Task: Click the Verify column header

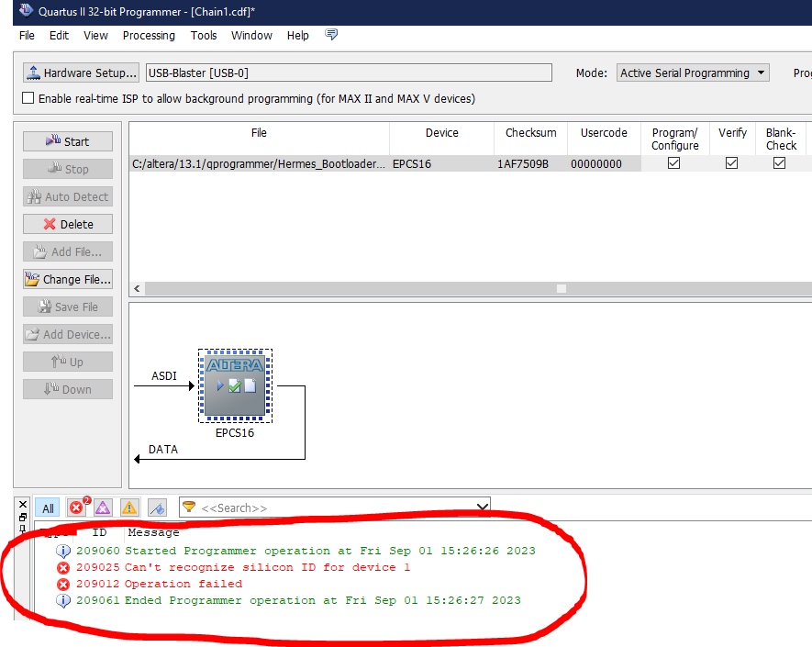Action: 732,133
